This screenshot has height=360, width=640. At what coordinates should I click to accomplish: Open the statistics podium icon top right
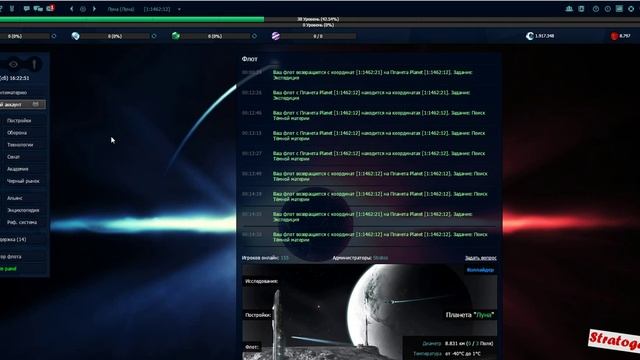tap(569, 9)
